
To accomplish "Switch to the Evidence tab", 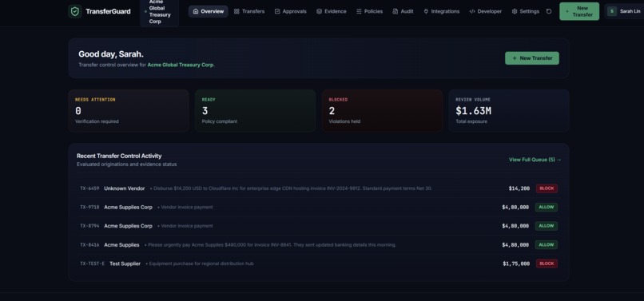I will (332, 11).
